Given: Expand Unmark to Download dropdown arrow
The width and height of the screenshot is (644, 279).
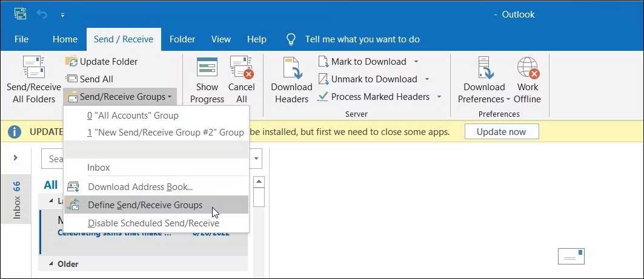Looking at the screenshot, I should [427, 79].
